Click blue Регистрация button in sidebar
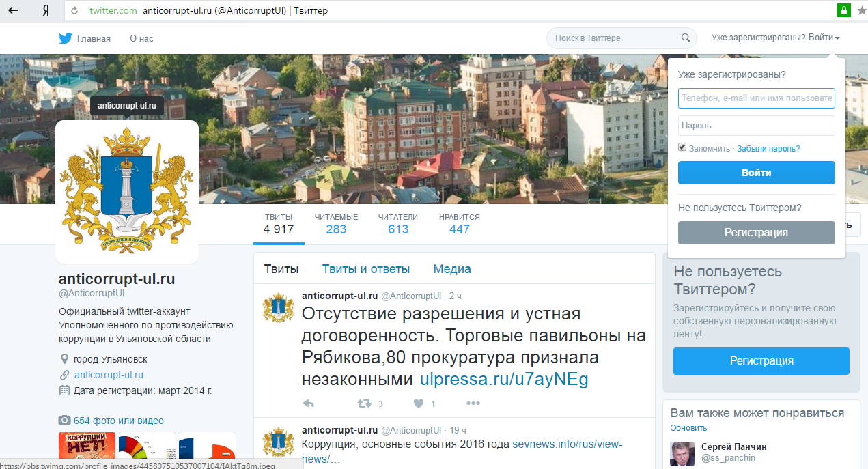868x469 pixels. tap(761, 361)
